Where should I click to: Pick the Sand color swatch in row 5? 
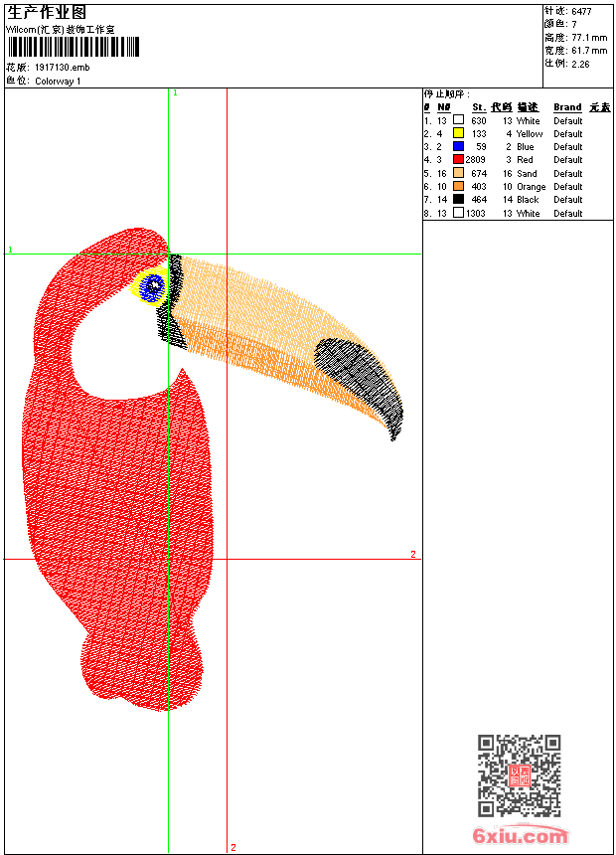458,173
